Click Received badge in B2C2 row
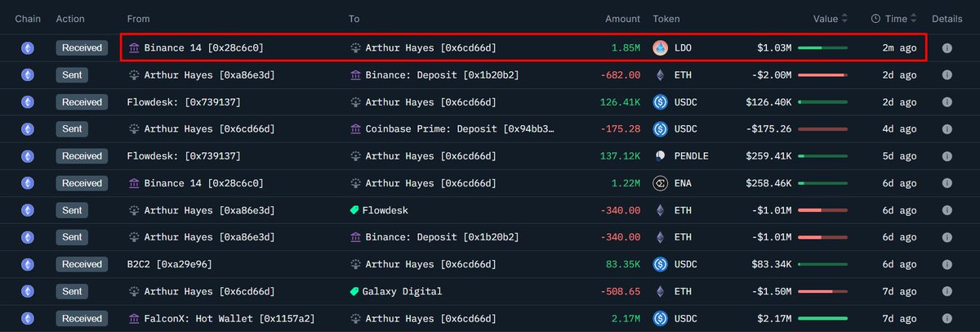The width and height of the screenshot is (980, 332). point(82,264)
